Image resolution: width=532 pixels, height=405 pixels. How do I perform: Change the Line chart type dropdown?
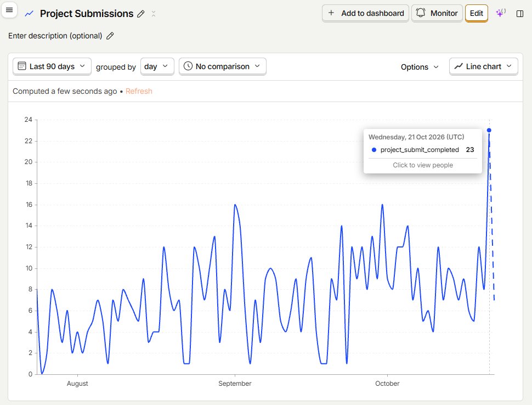pyautogui.click(x=484, y=66)
